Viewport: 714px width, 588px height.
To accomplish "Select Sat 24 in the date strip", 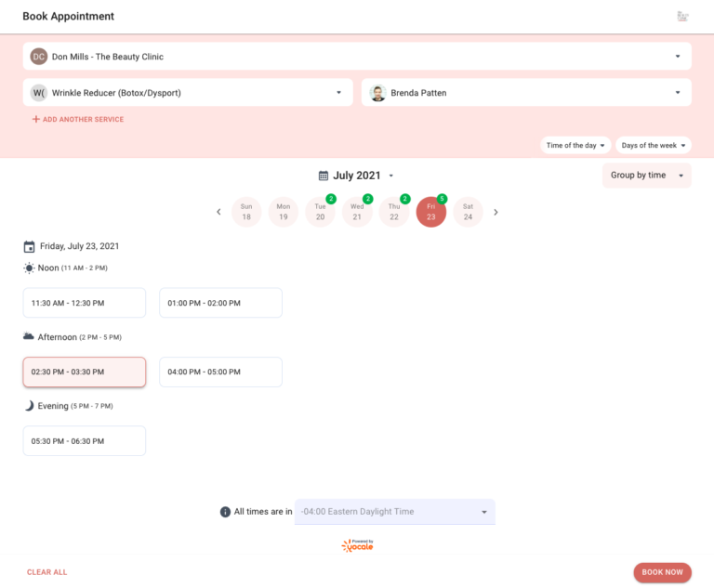I will (x=468, y=212).
